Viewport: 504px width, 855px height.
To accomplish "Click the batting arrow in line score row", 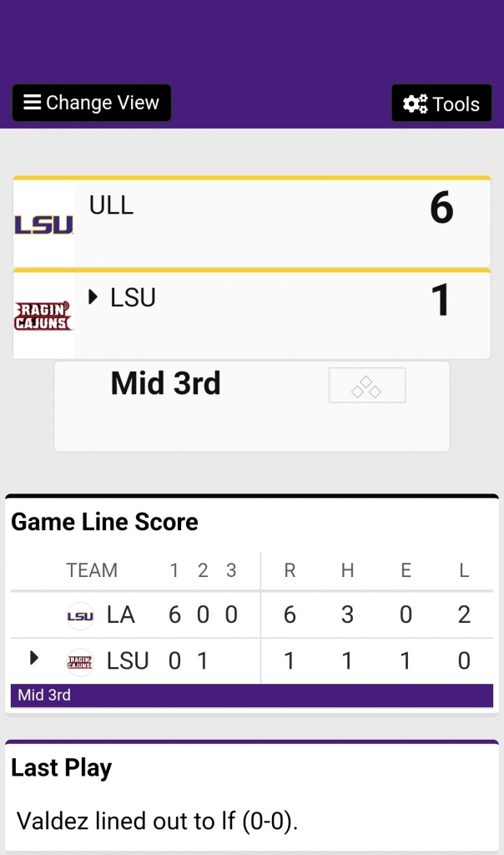I will coord(34,658).
